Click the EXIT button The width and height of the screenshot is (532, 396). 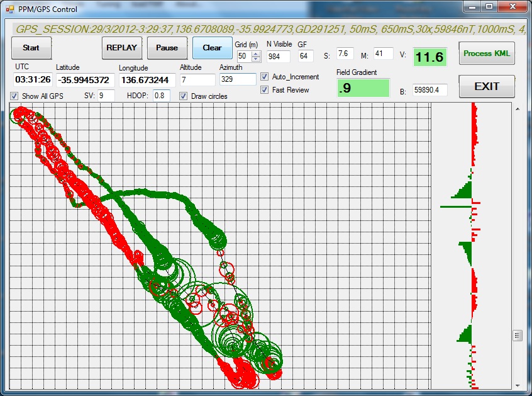coord(487,87)
